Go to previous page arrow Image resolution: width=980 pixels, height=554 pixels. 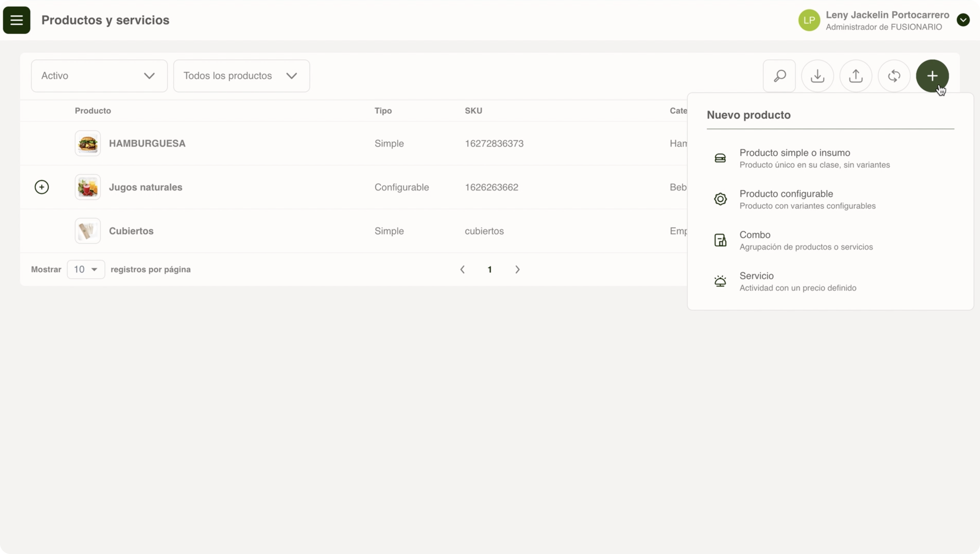tap(462, 269)
